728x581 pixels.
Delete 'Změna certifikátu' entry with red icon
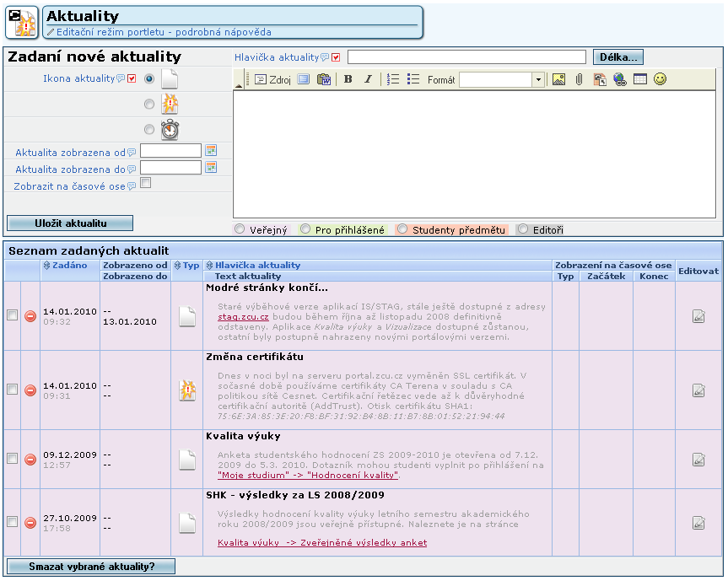(x=30, y=390)
